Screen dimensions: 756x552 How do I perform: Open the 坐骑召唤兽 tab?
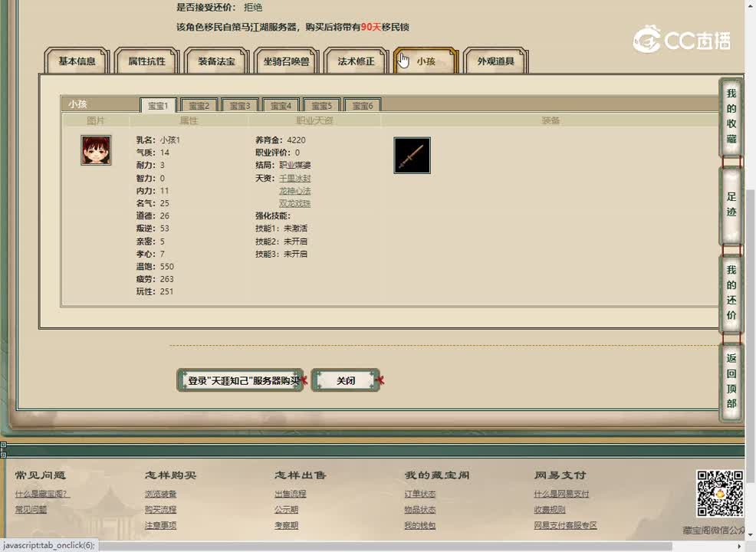pos(287,61)
